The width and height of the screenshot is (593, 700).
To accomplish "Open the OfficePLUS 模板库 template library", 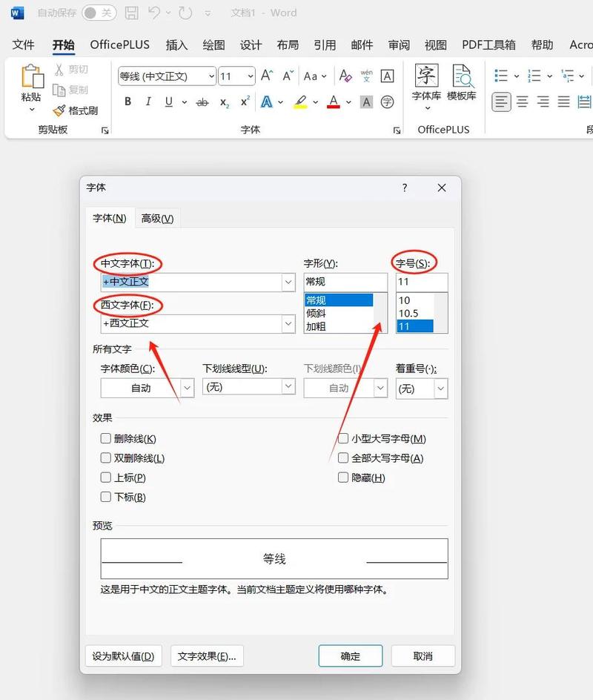I will click(461, 83).
